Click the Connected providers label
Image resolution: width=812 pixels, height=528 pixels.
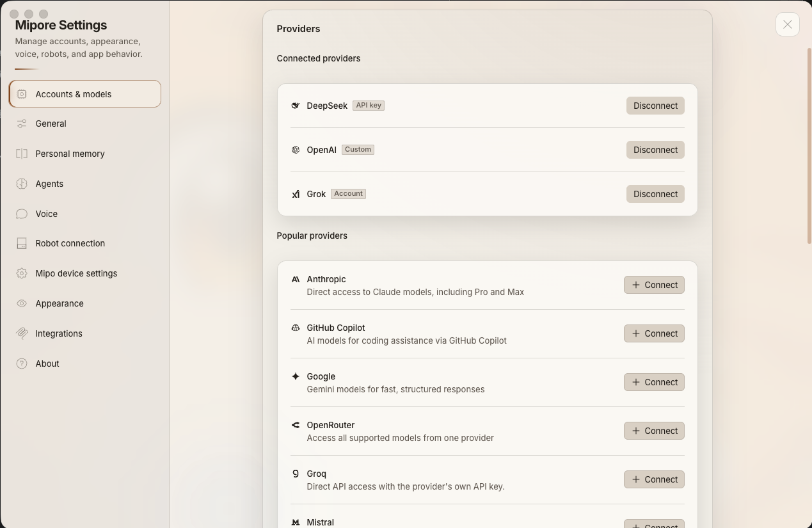(x=319, y=58)
